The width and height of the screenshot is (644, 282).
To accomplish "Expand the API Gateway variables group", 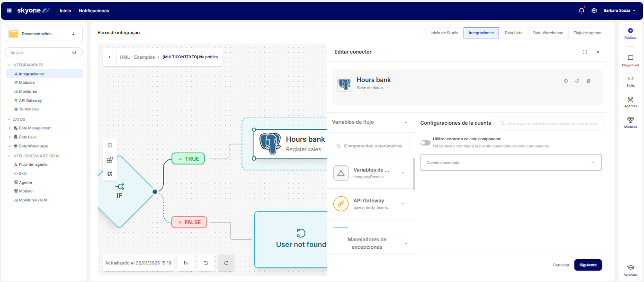I will pos(402,204).
